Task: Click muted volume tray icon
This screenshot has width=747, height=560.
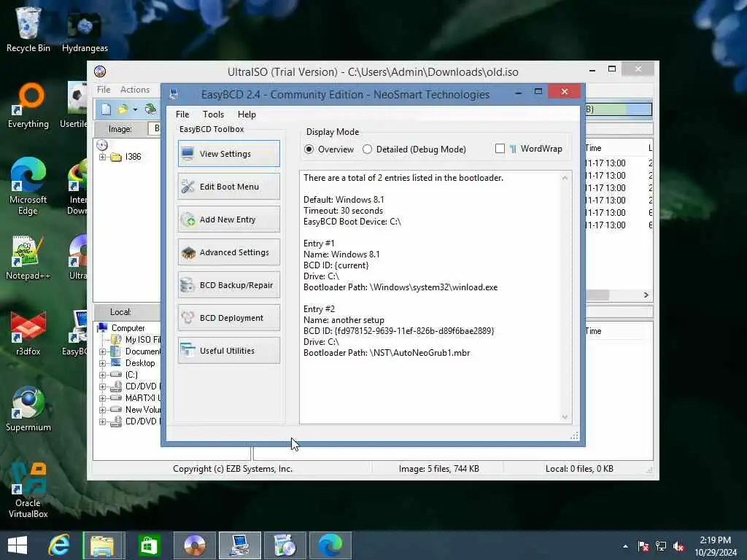Action: coord(678,546)
